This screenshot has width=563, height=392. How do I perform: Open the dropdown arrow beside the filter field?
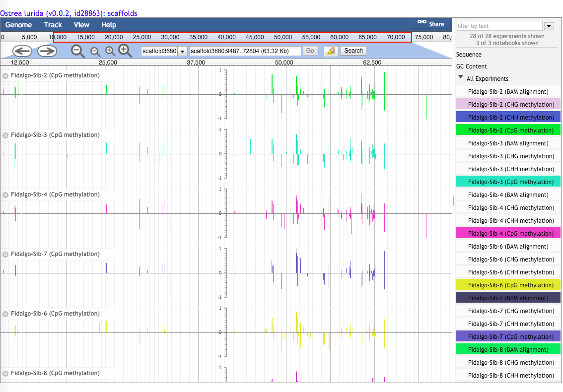[x=549, y=26]
